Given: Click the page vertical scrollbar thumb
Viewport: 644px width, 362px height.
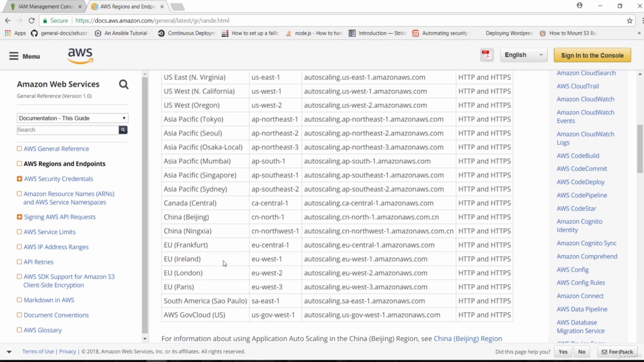Looking at the screenshot, I should point(640,149).
